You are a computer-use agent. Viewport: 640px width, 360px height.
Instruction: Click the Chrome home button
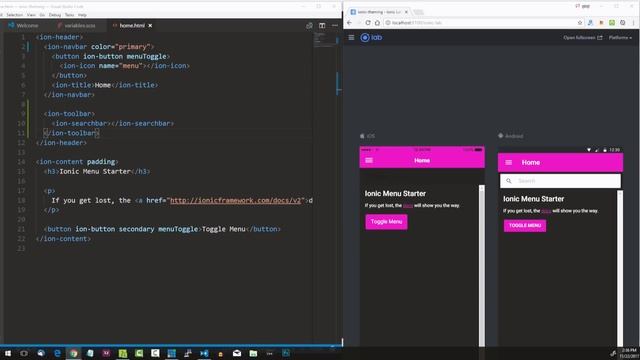(x=377, y=23)
